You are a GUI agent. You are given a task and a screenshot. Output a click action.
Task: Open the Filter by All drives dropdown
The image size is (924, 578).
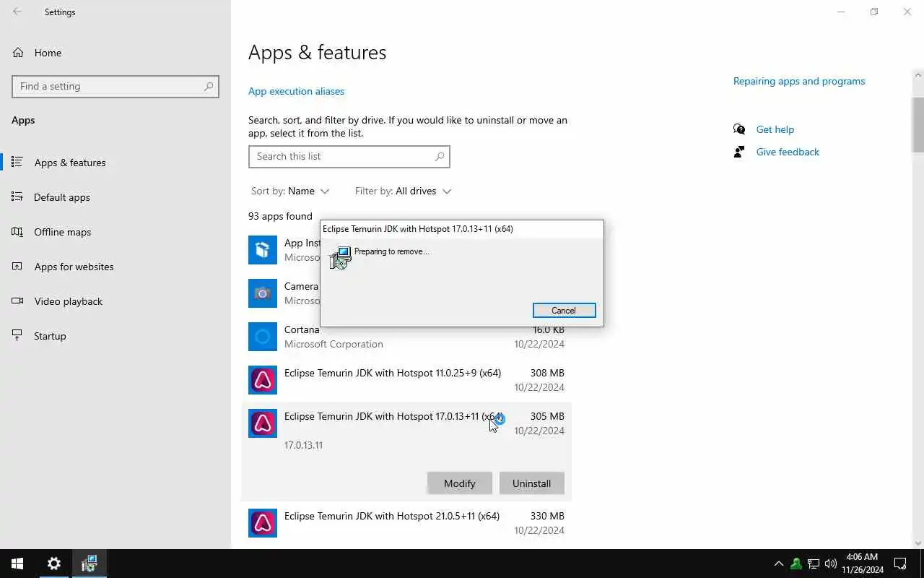click(403, 191)
